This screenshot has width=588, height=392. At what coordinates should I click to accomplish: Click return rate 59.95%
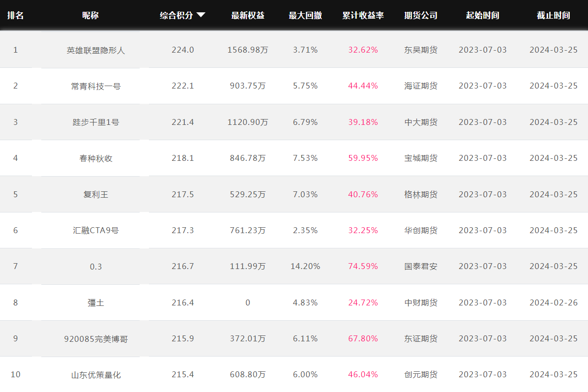tap(363, 158)
